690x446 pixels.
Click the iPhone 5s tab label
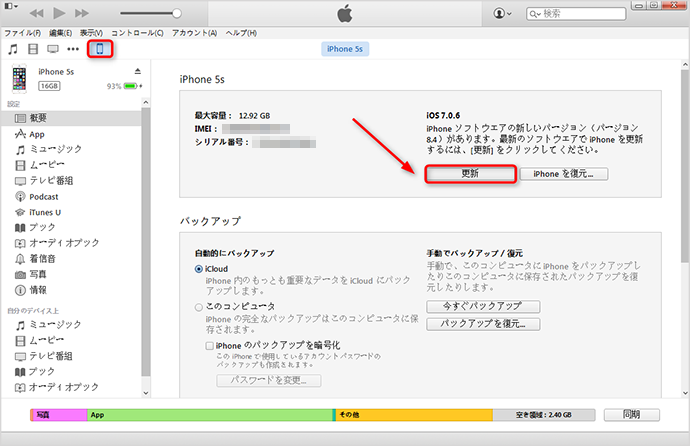[345, 49]
